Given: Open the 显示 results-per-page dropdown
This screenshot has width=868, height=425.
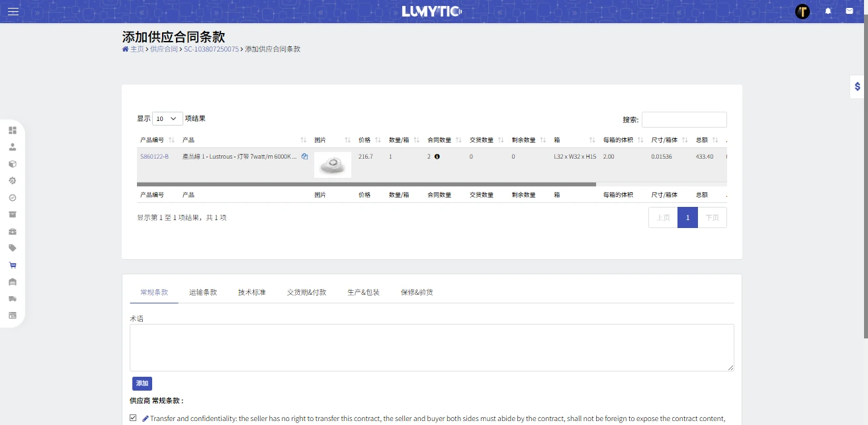Looking at the screenshot, I should (167, 119).
